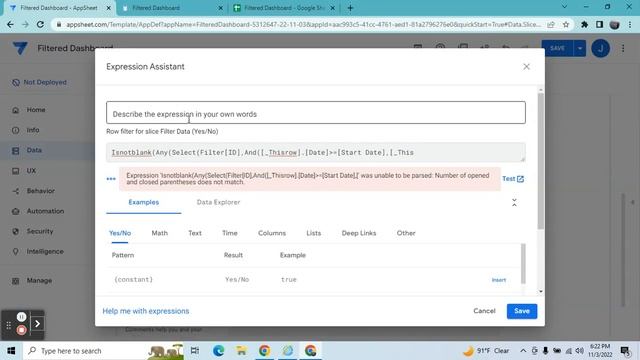Click the examples table scrollbar
Image resolution: width=640 pixels, height=360 pixels.
523,264
